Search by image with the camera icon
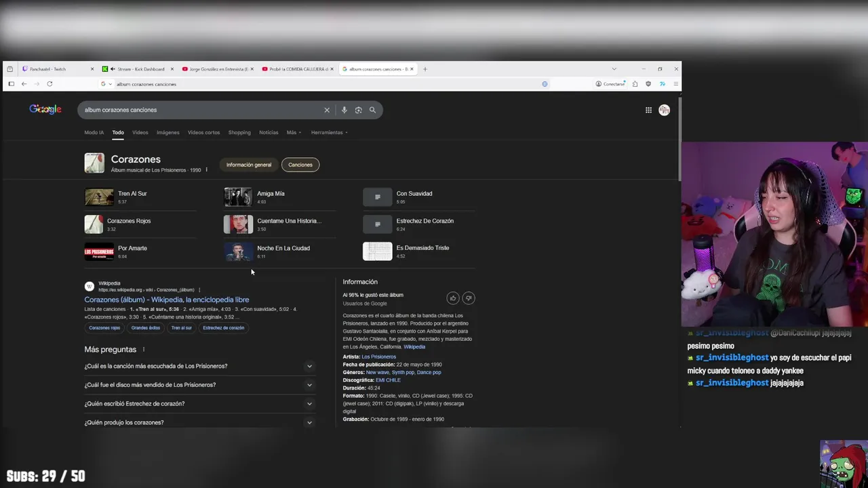 (x=358, y=110)
